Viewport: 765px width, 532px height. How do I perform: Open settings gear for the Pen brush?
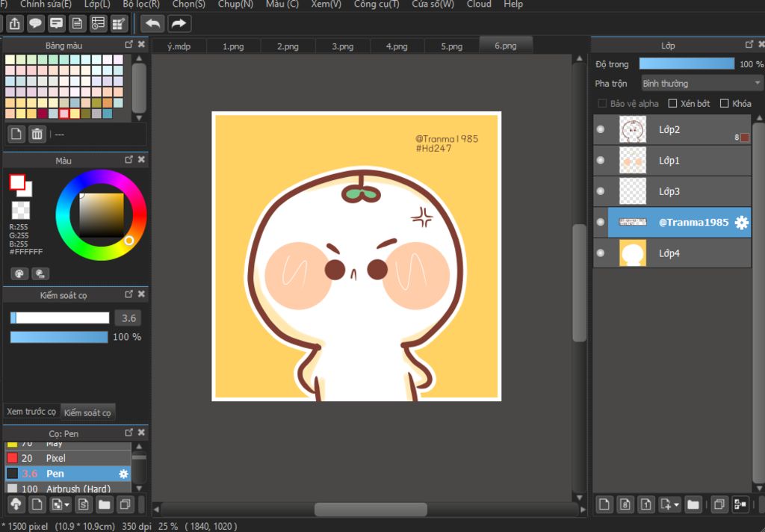coord(124,474)
